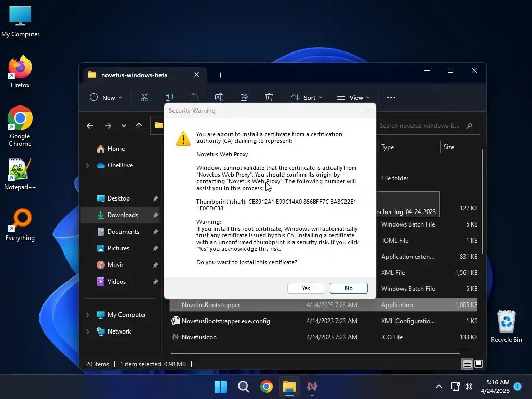The height and width of the screenshot is (399, 532).
Task: Click the Cut scissors icon
Action: click(x=144, y=97)
